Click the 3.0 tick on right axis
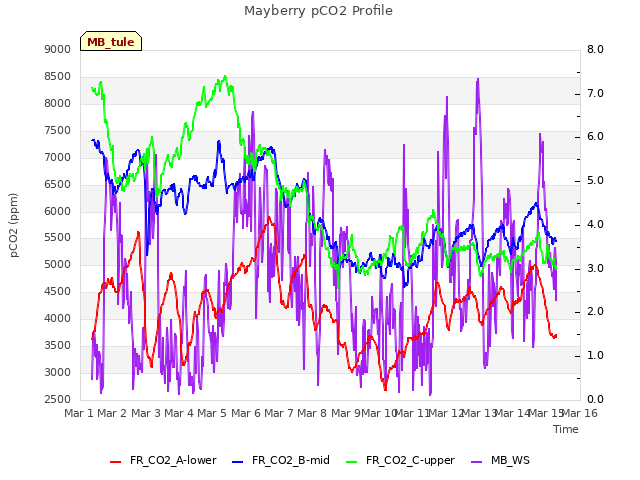 (x=595, y=269)
